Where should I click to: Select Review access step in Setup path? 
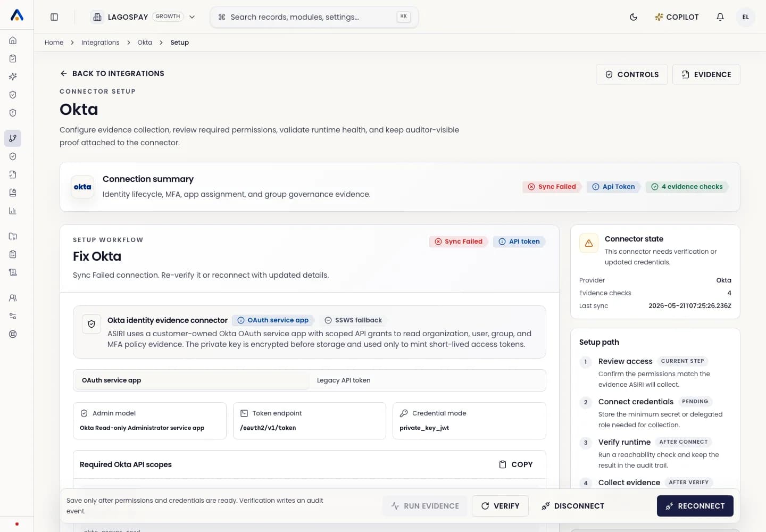pyautogui.click(x=655, y=372)
